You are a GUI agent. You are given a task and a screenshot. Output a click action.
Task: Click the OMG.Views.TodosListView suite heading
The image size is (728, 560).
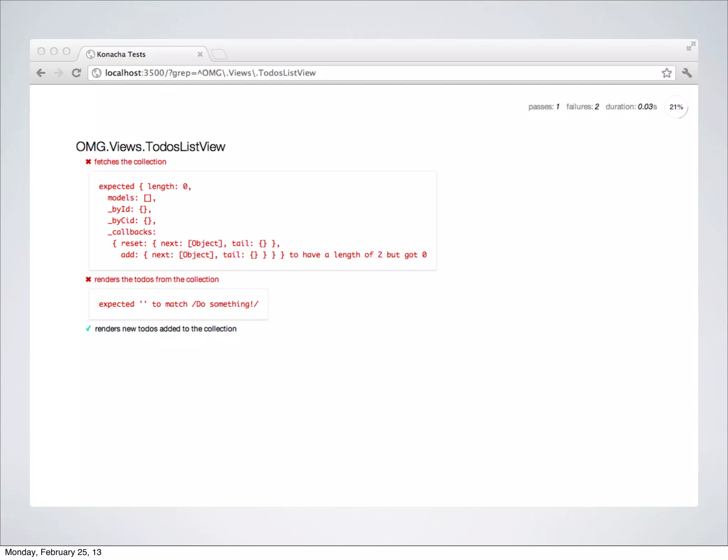[x=150, y=147]
